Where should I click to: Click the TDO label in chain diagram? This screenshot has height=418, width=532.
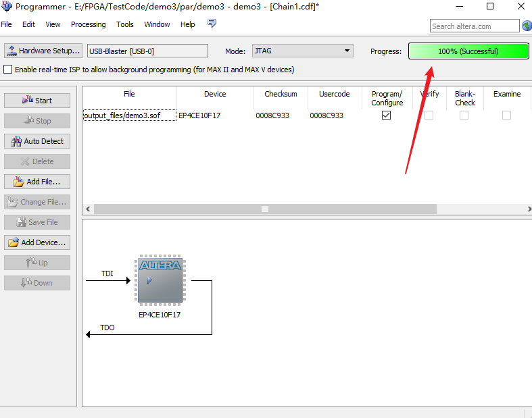point(107,328)
